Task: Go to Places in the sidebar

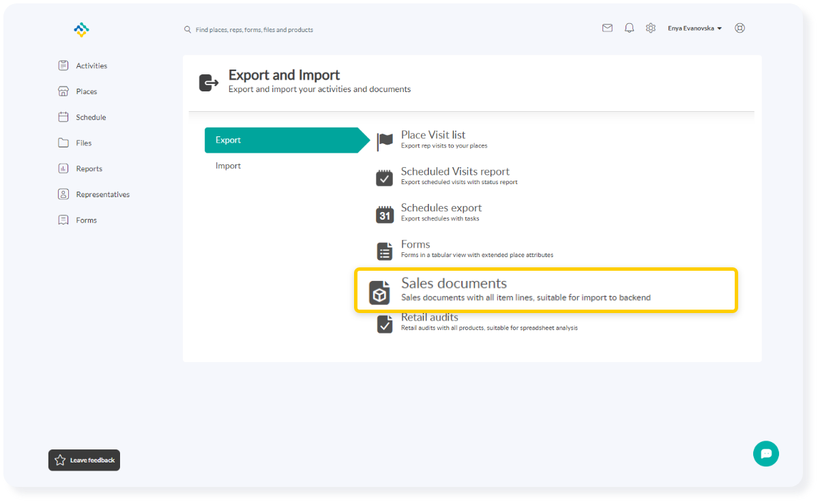Action: (x=87, y=92)
